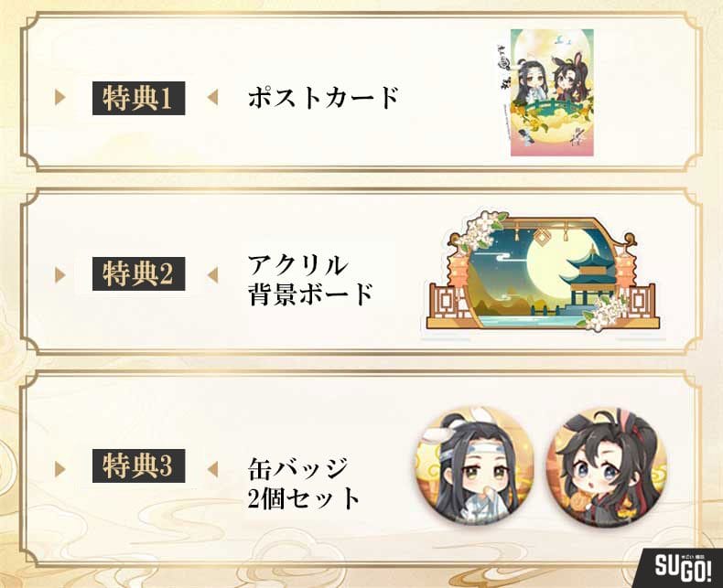The image size is (723, 588).
Task: Click the ポストカード text
Action: 323,98
